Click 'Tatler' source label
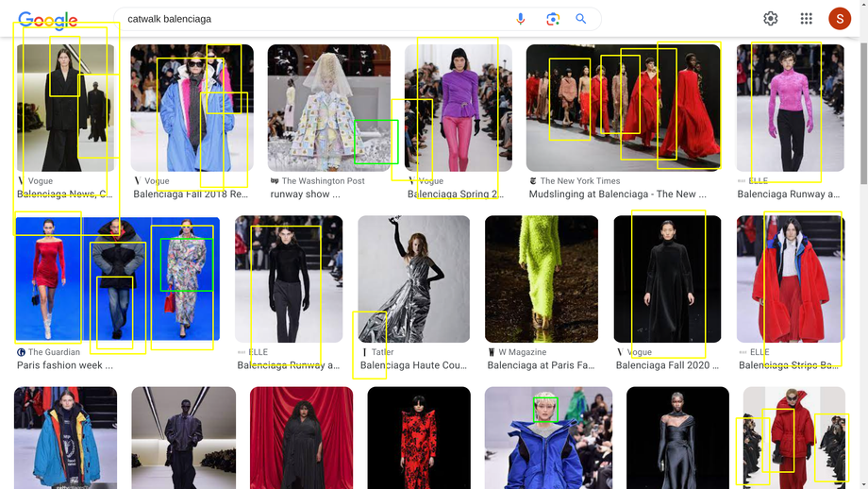The width and height of the screenshot is (868, 489). coord(382,352)
